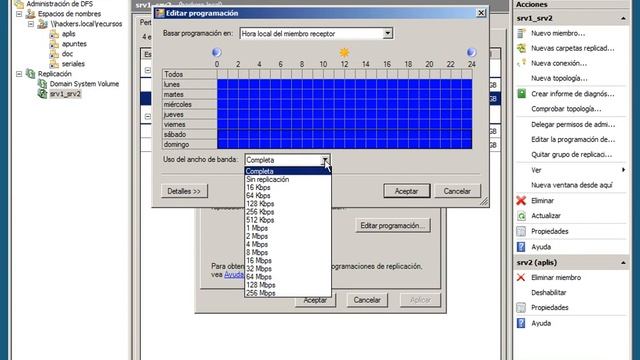Click the srv1_srv2 replication group icon

[x=42, y=94]
